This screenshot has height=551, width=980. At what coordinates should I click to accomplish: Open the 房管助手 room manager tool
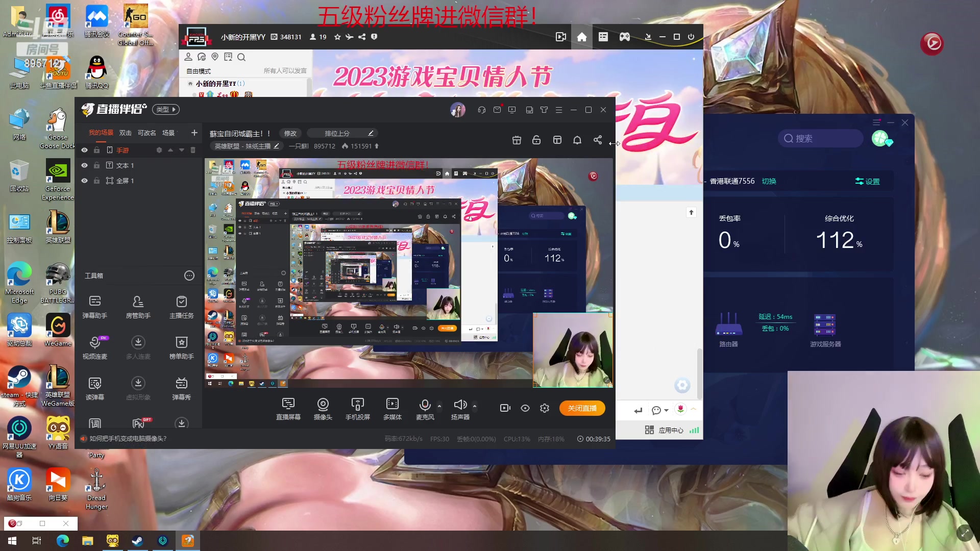pyautogui.click(x=138, y=306)
